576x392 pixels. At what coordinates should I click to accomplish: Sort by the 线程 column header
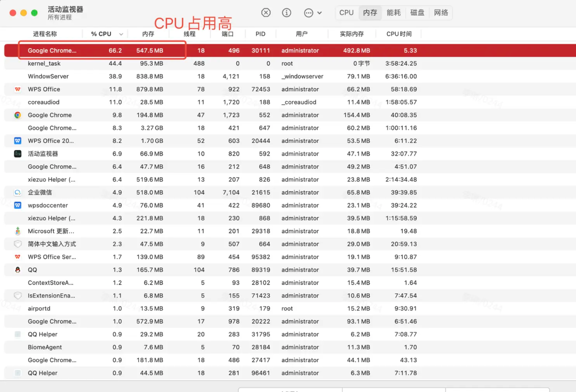tap(189, 34)
